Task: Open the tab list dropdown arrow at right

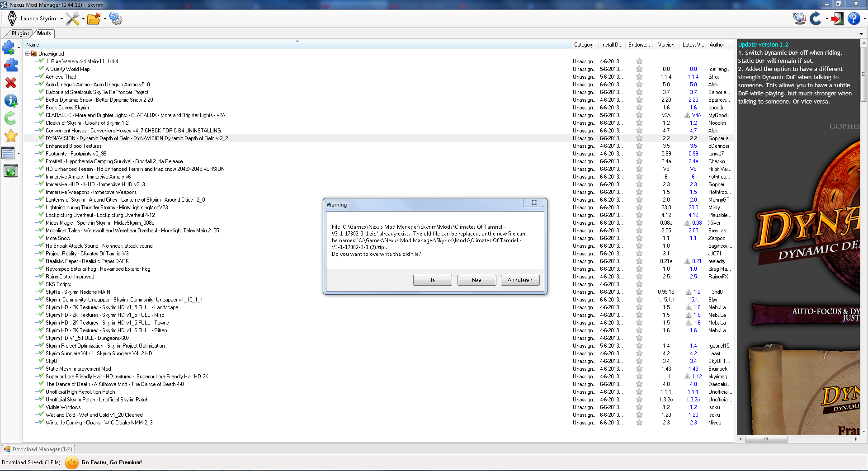Action: point(861,34)
